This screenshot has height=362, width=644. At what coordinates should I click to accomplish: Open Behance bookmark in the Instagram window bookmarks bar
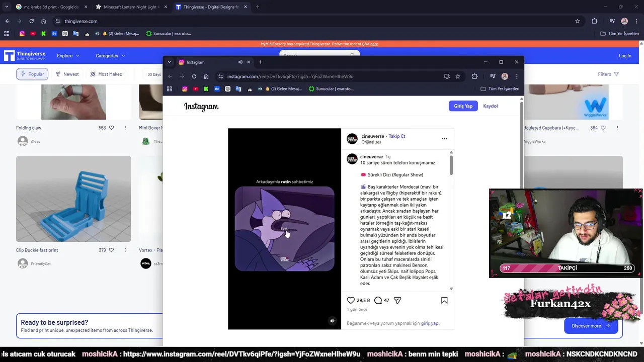coord(217,89)
